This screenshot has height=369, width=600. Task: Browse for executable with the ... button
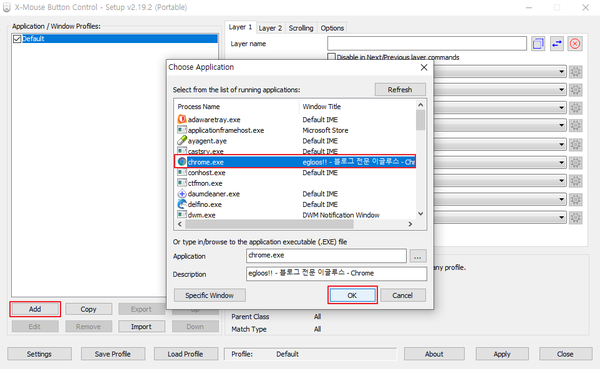point(417,256)
